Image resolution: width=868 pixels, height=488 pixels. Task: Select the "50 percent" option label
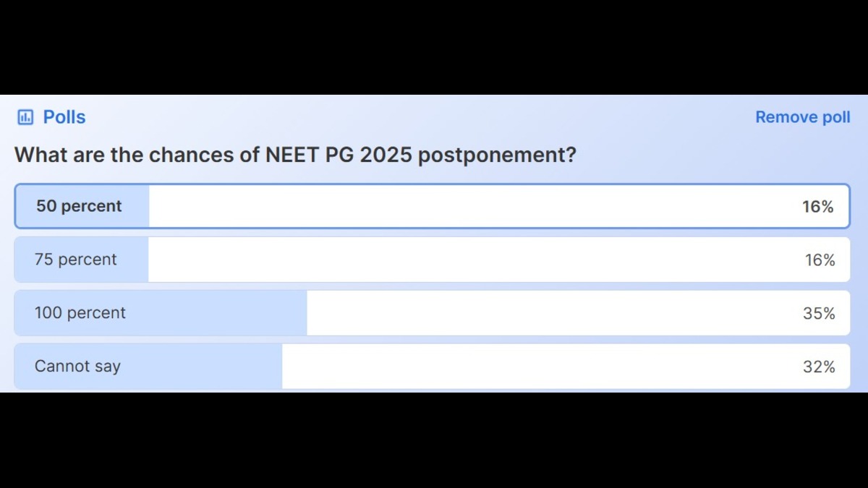[79, 206]
